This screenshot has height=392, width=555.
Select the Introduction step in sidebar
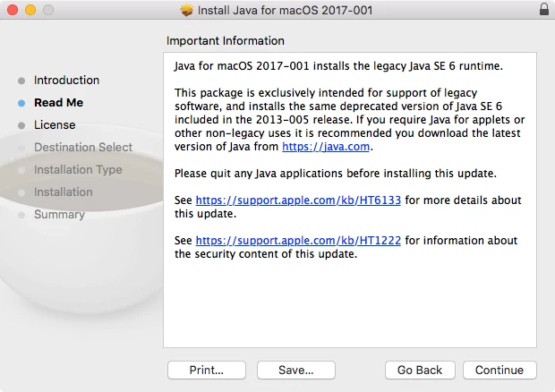coord(66,81)
